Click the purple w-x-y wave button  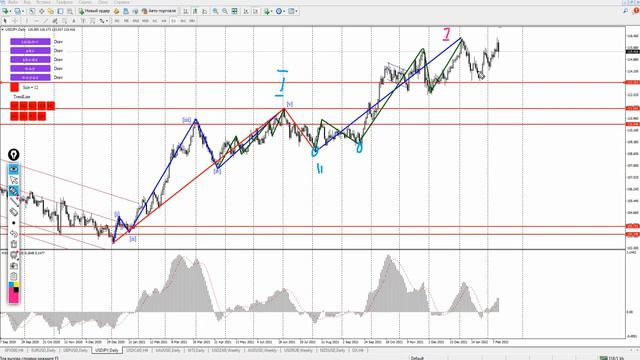point(30,69)
